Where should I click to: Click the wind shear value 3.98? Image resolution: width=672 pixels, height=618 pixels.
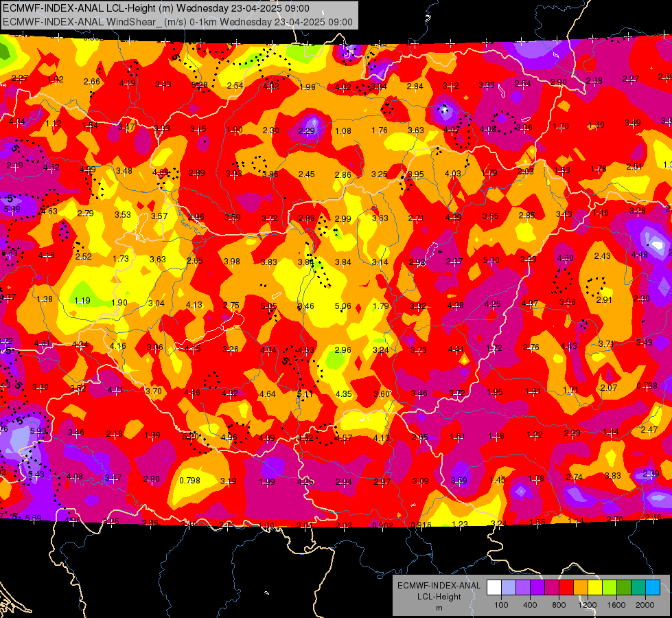point(232,261)
